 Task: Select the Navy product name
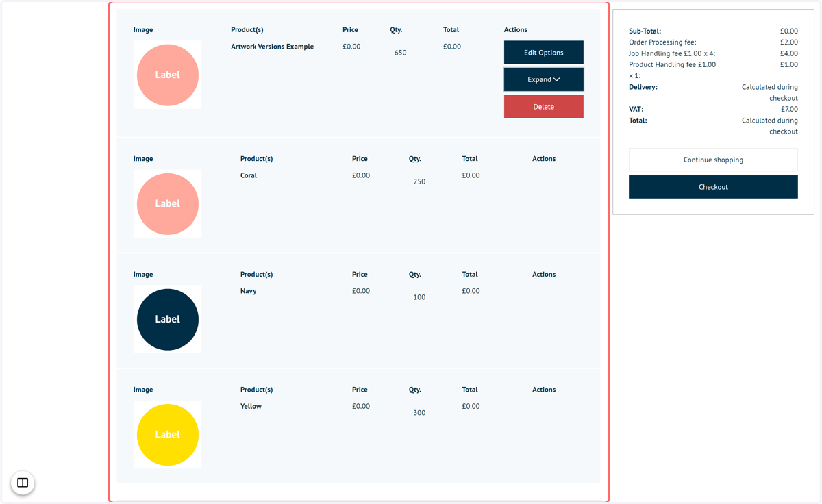pyautogui.click(x=249, y=291)
